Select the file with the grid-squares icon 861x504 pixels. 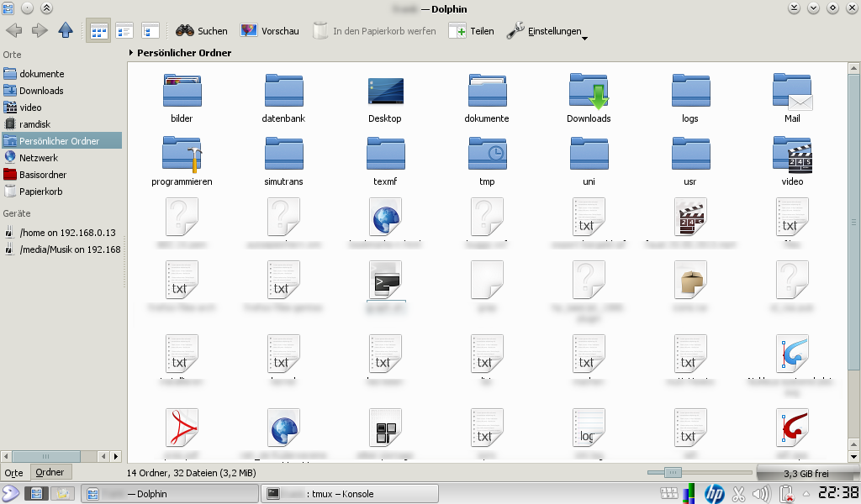385,428
